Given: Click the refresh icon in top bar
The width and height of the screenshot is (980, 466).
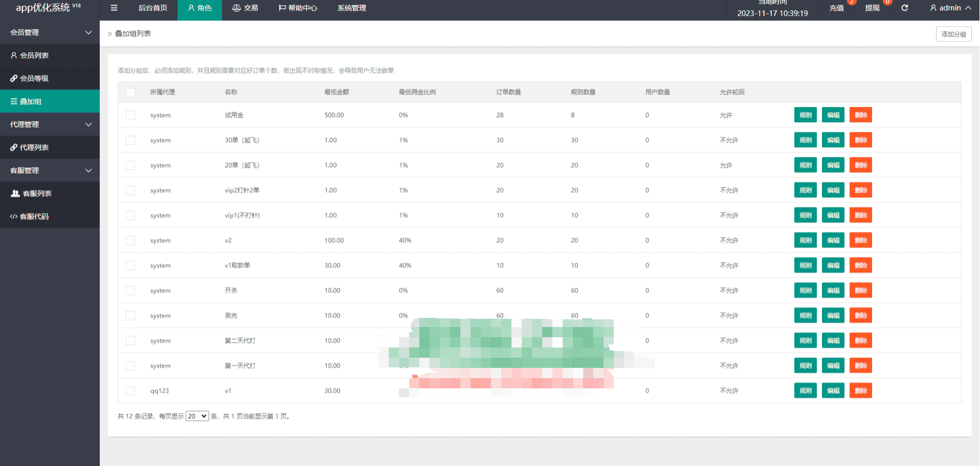Looking at the screenshot, I should point(904,8).
